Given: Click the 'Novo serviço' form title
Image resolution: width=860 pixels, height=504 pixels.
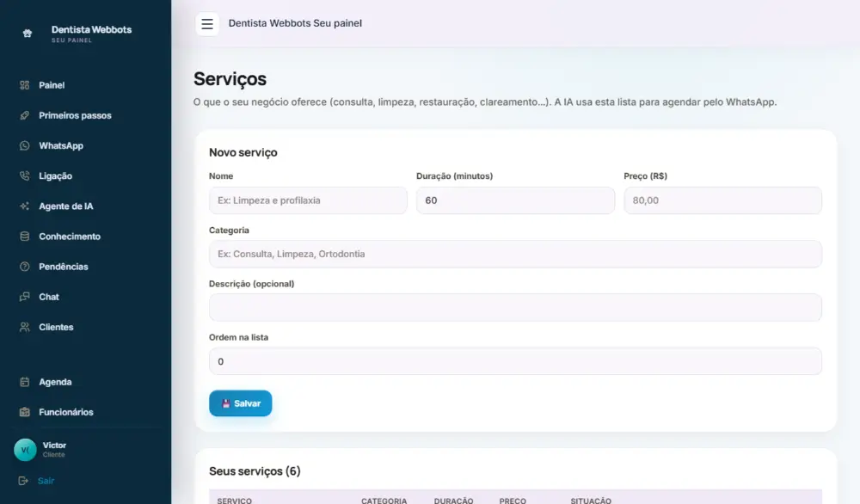Looking at the screenshot, I should [243, 152].
